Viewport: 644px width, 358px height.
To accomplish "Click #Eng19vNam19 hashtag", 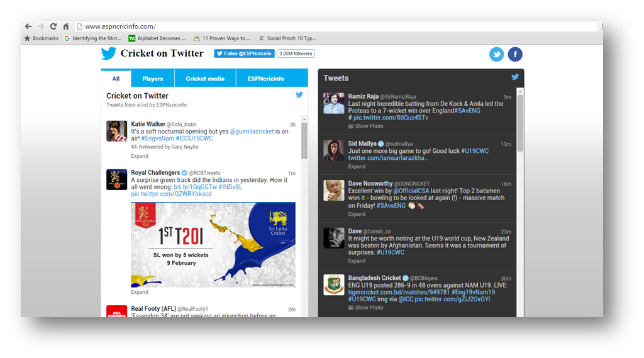I will click(473, 292).
